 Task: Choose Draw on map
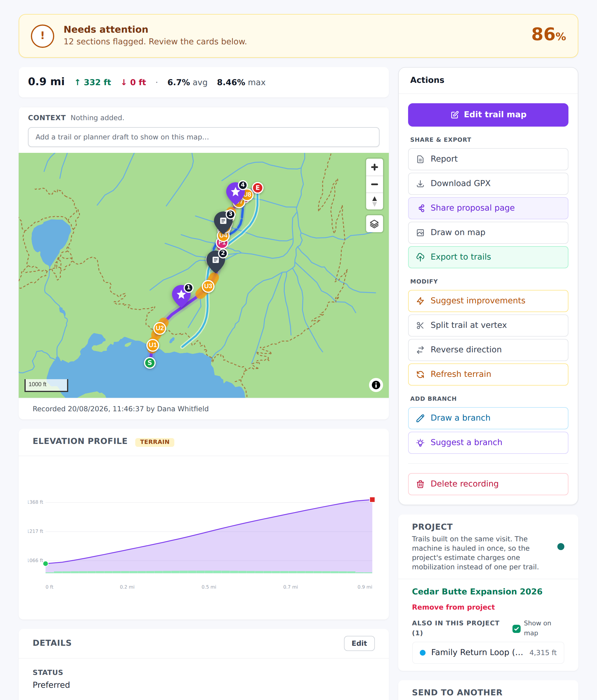(488, 233)
